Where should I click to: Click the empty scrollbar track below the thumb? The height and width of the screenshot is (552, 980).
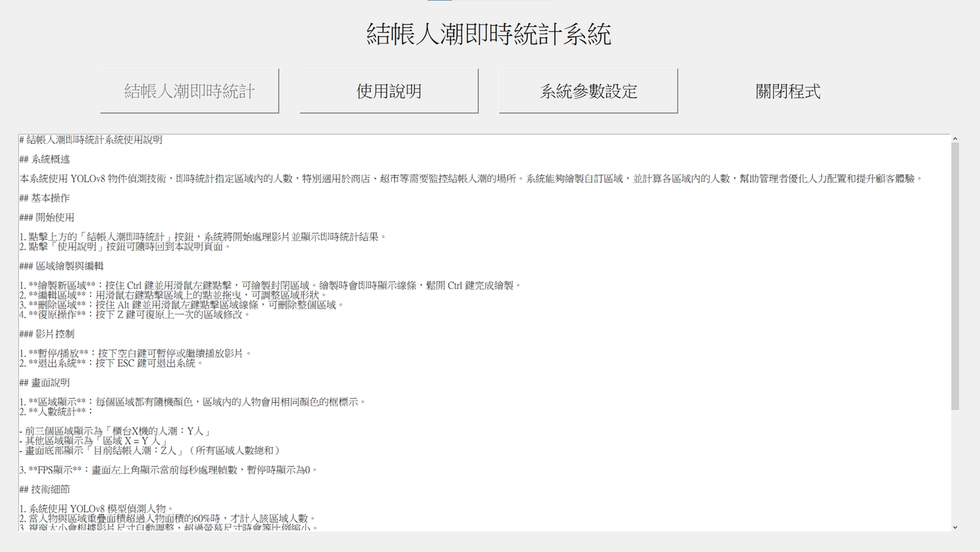(955, 468)
